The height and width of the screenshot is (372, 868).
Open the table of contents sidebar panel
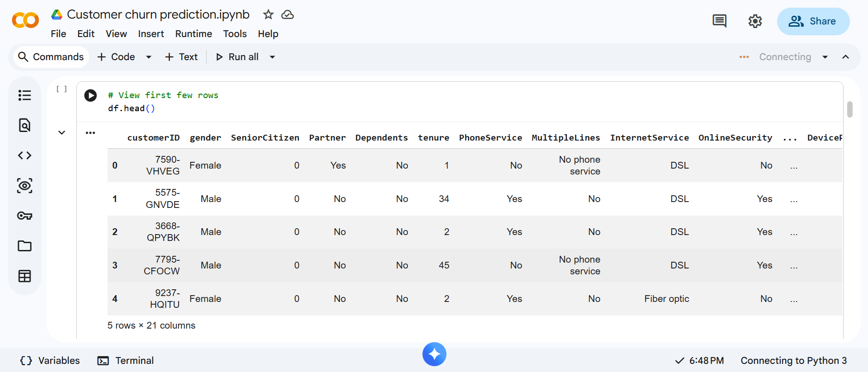(x=24, y=95)
